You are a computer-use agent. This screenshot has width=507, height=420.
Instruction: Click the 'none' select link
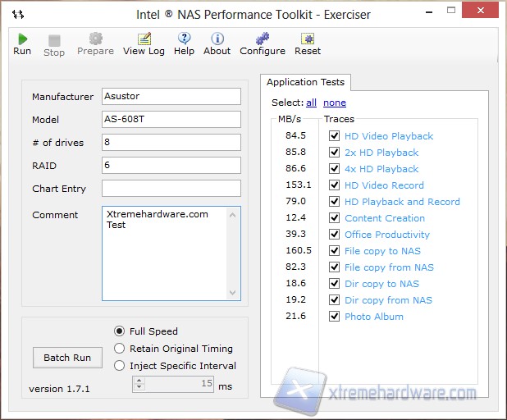[334, 103]
